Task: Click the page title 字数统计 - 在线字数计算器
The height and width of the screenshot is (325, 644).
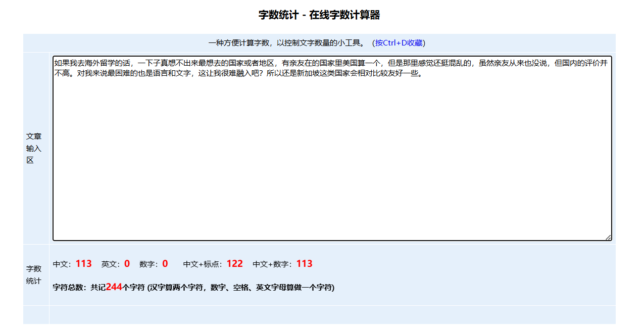Action: [x=319, y=15]
